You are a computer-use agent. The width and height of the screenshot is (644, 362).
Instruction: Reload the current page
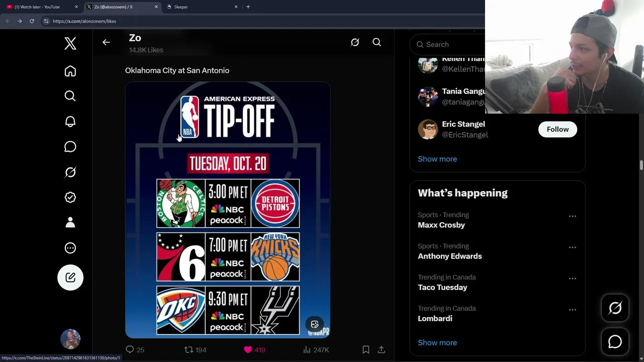click(x=32, y=21)
